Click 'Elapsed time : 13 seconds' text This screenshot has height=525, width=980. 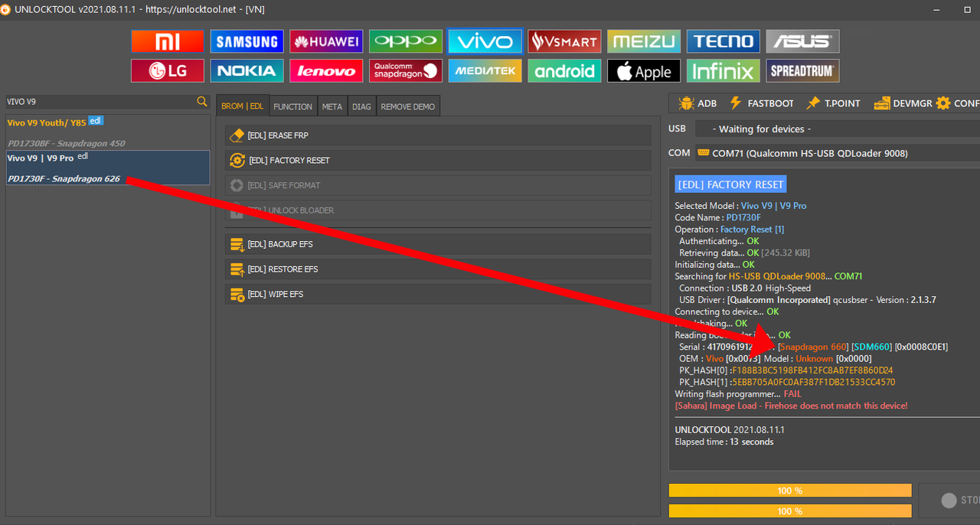point(724,442)
